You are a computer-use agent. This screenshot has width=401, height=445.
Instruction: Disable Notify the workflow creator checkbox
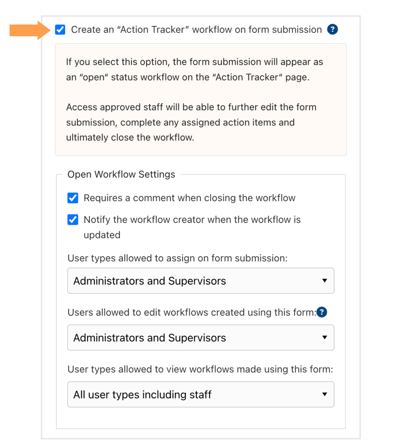click(73, 220)
